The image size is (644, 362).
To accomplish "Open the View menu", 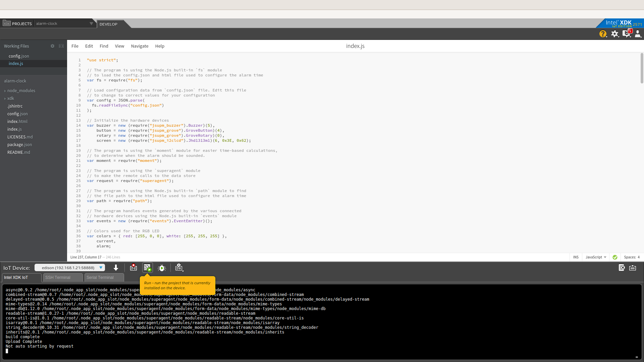I will click(119, 46).
